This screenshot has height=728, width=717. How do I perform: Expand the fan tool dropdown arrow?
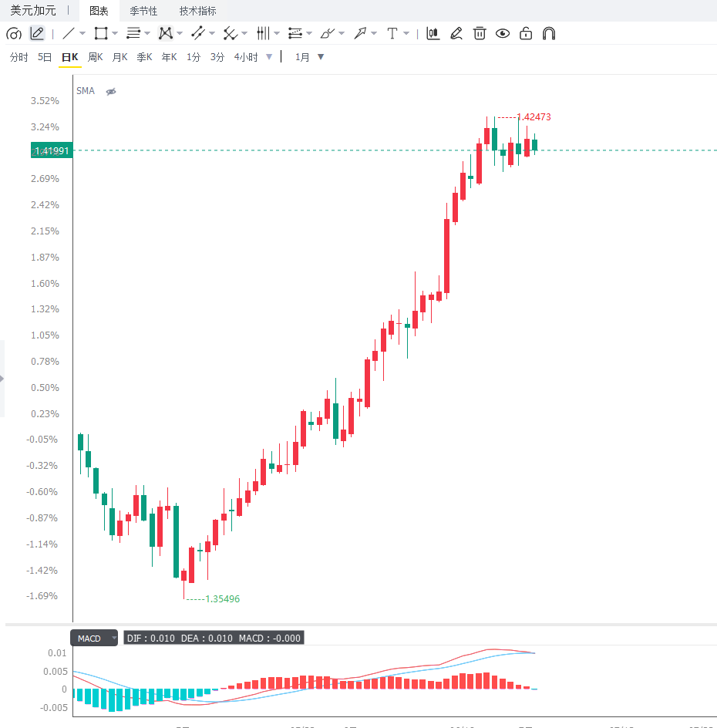click(x=245, y=33)
